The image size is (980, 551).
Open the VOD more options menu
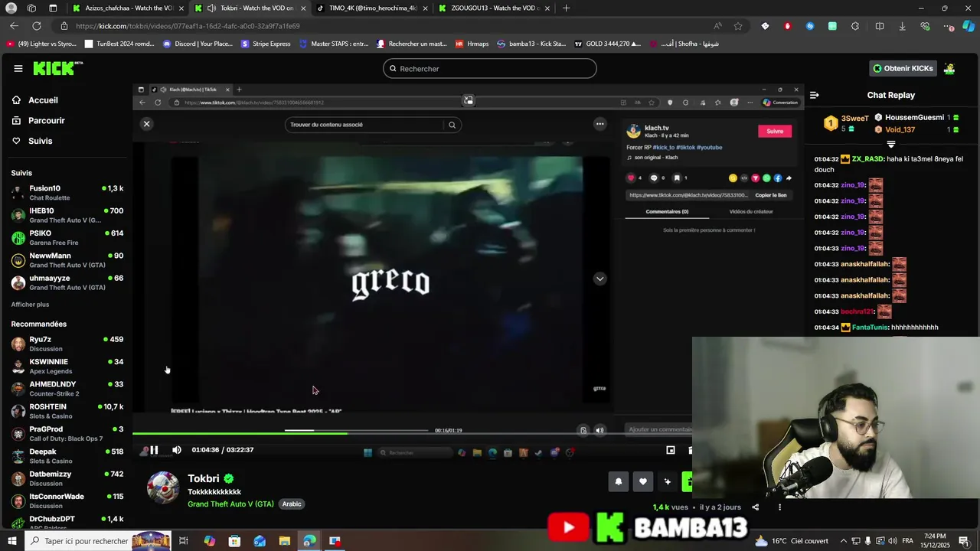[779, 507]
